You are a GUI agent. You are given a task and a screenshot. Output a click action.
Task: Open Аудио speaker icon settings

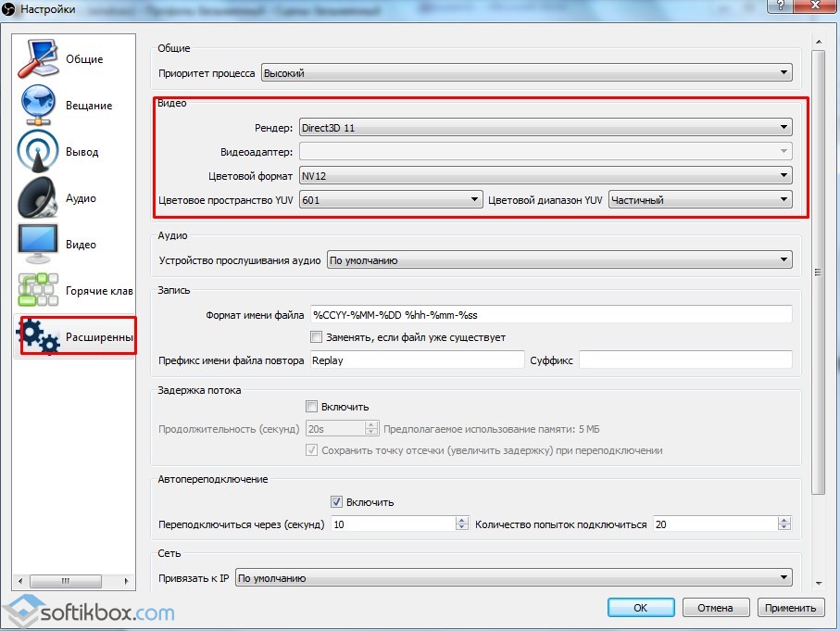(x=38, y=198)
